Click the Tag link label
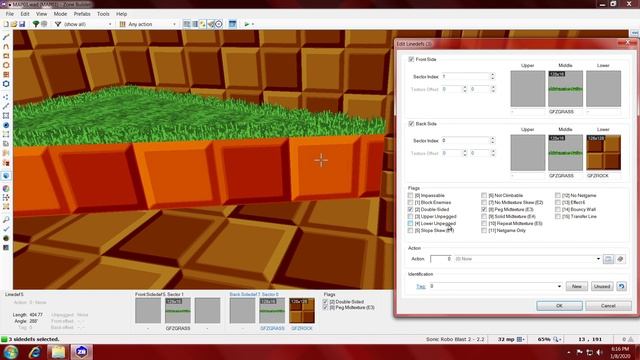 pyautogui.click(x=420, y=286)
